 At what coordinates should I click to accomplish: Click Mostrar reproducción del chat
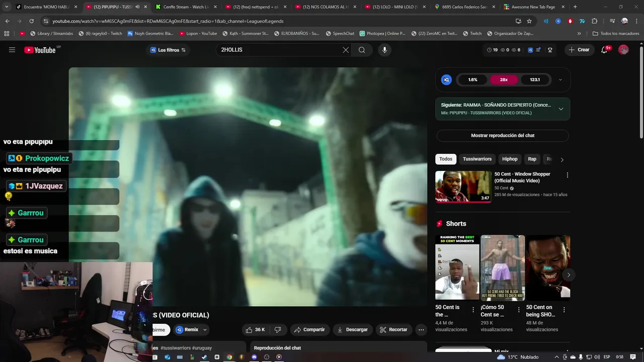coord(503,136)
